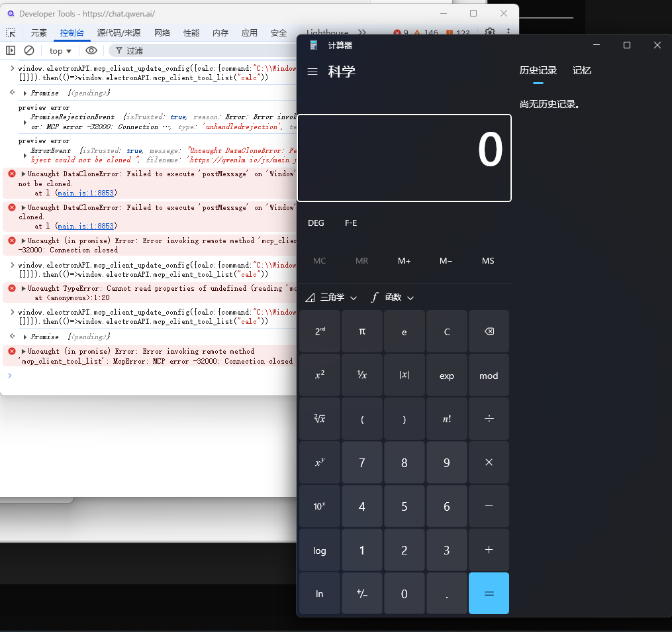Click the backspace key on calculator
This screenshot has height=632, width=672.
(x=489, y=331)
